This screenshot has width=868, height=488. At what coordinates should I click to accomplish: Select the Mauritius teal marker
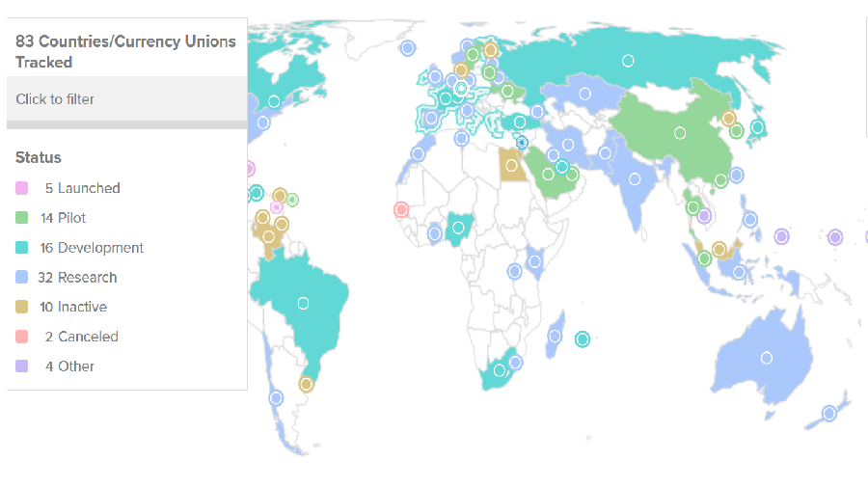pyautogui.click(x=583, y=339)
